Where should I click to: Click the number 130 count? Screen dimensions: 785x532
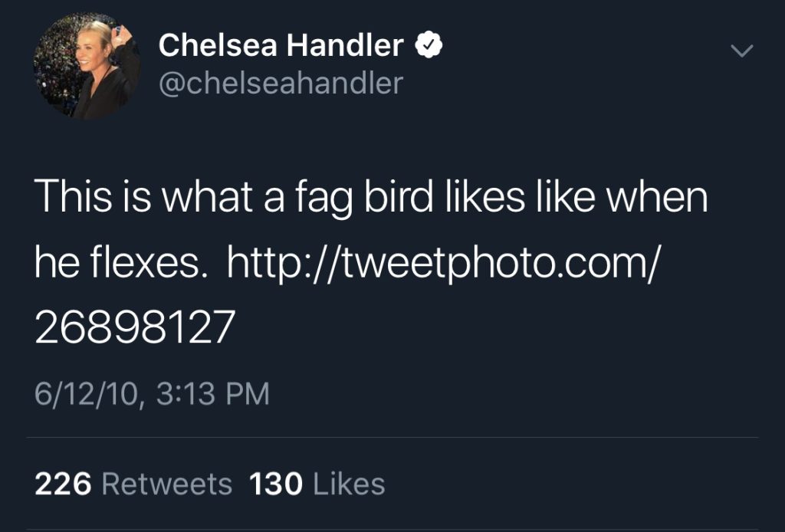point(276,484)
